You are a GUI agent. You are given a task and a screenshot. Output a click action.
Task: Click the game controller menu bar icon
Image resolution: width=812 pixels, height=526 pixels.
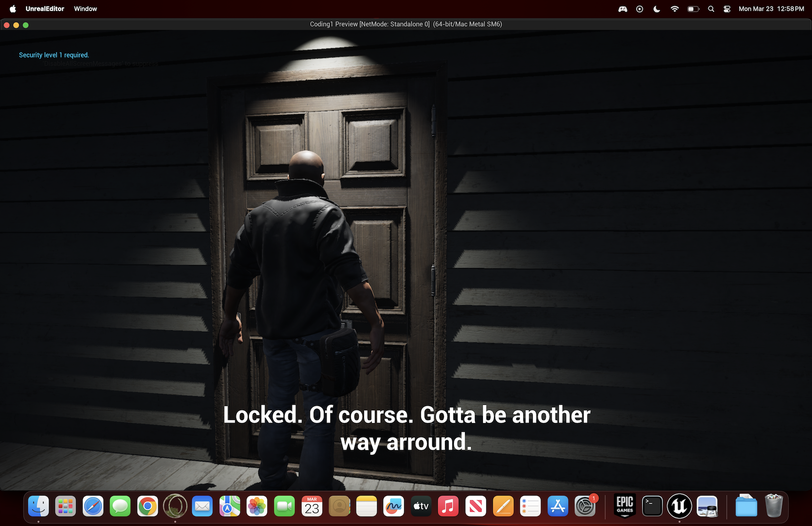click(x=623, y=9)
